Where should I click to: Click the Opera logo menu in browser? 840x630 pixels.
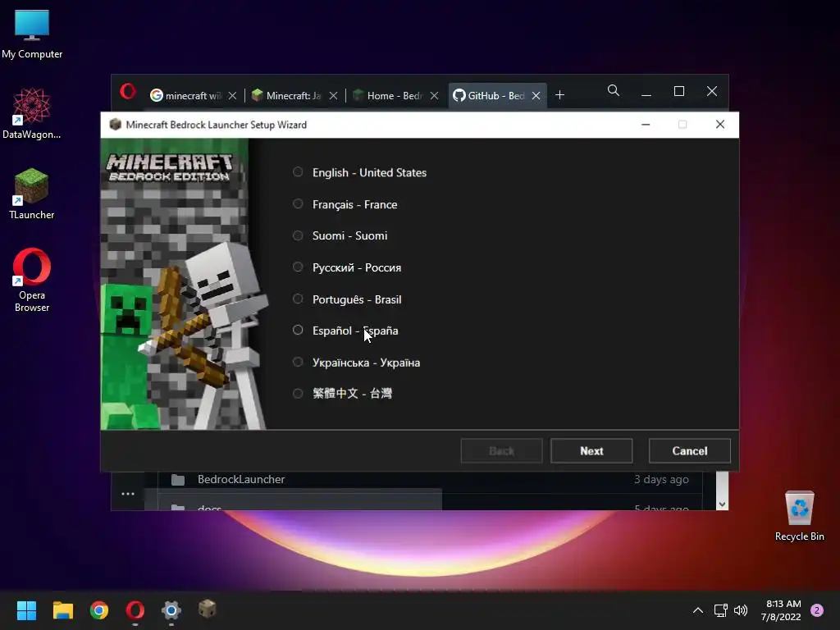click(x=127, y=92)
